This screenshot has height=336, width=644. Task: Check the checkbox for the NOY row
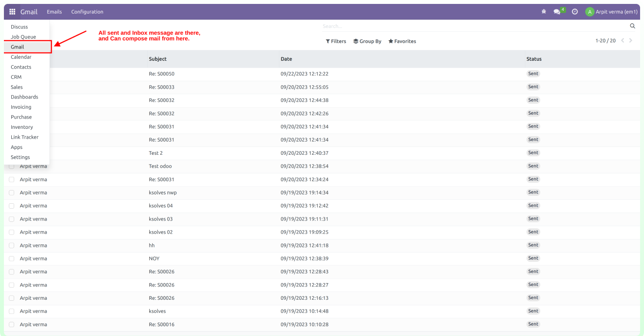(12, 259)
